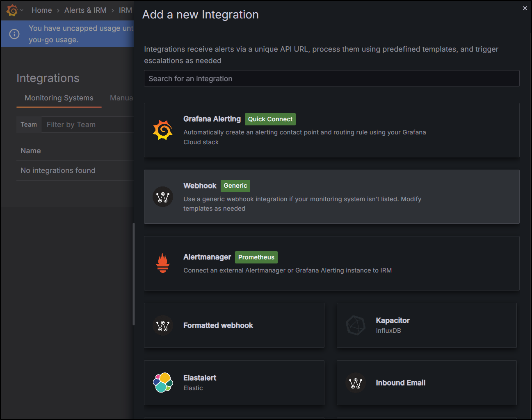Click the vertical scrollbar beside the drawer

point(134,274)
